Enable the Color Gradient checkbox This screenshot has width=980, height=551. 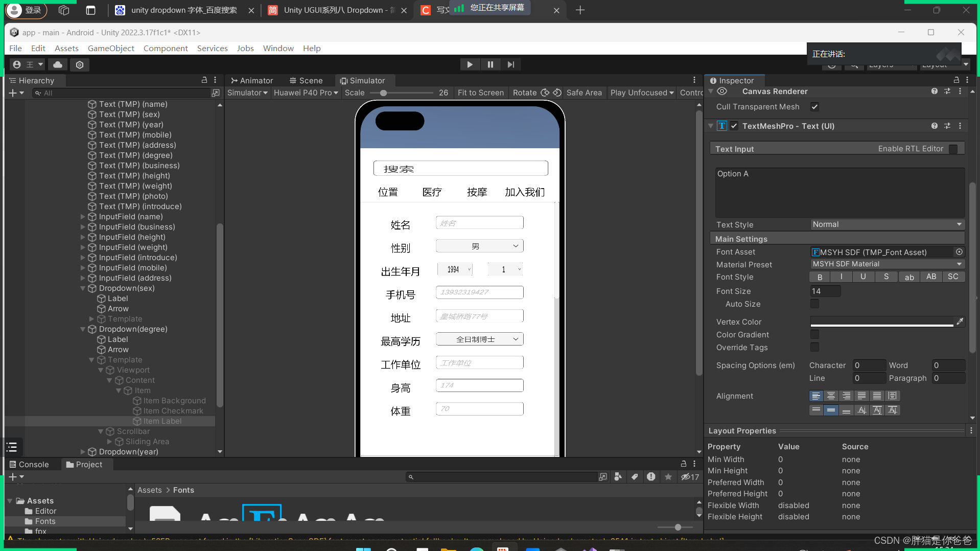814,334
